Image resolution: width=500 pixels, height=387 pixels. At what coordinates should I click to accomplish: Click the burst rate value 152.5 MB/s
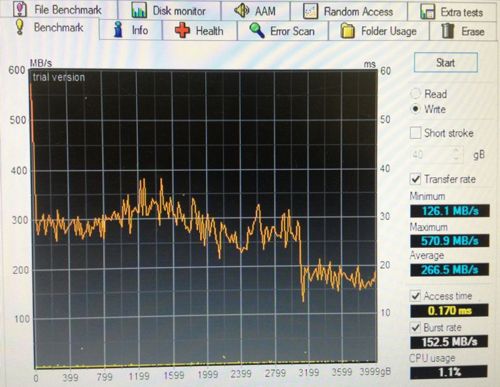click(449, 342)
